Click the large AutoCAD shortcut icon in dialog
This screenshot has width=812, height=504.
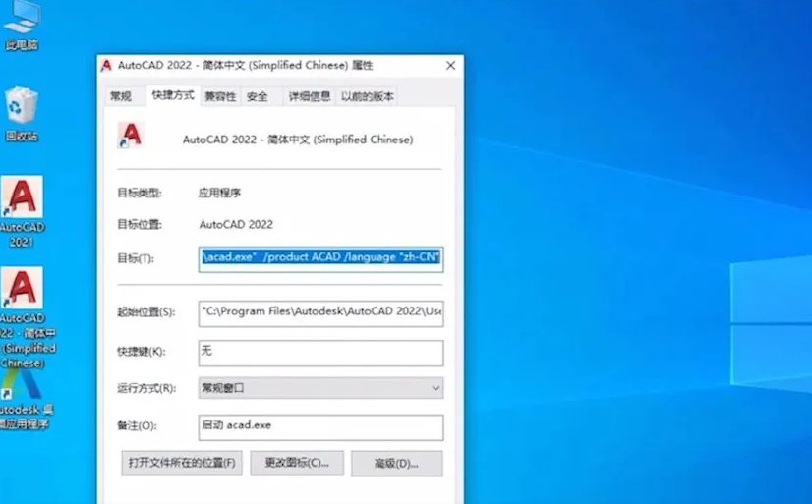[x=130, y=136]
